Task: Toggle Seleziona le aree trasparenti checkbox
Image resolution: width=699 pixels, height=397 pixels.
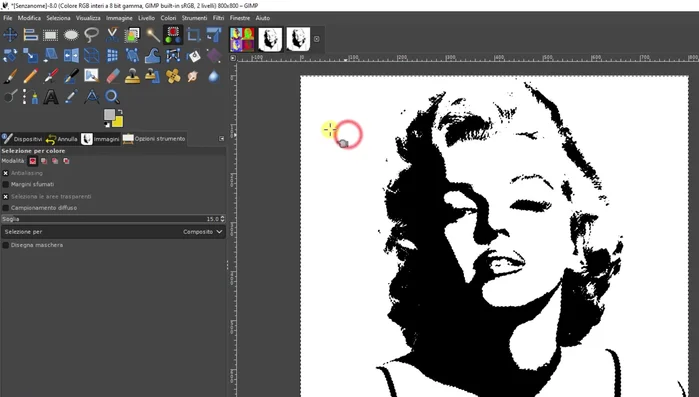Action: (6, 196)
